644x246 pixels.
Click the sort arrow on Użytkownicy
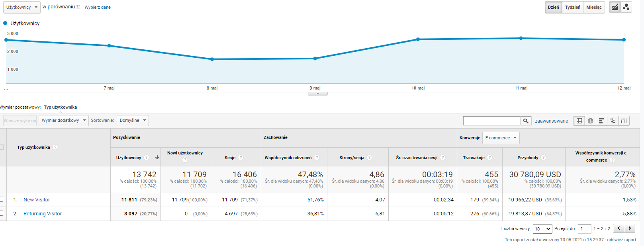tap(157, 157)
